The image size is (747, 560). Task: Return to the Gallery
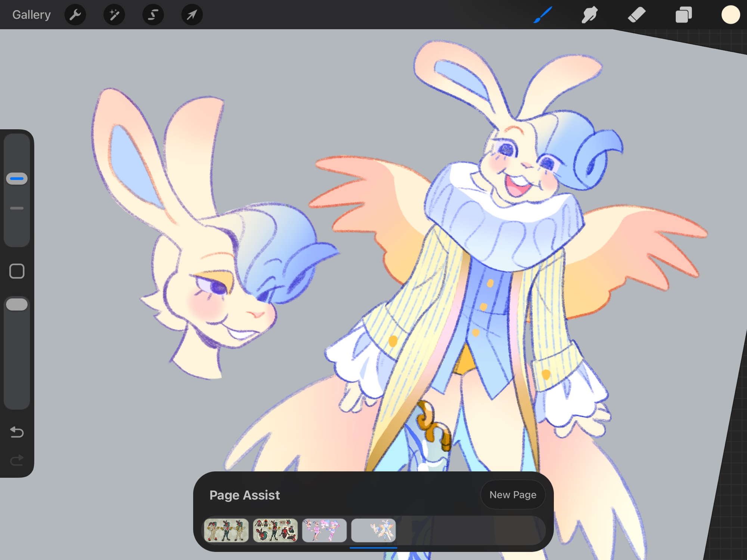[x=31, y=15]
